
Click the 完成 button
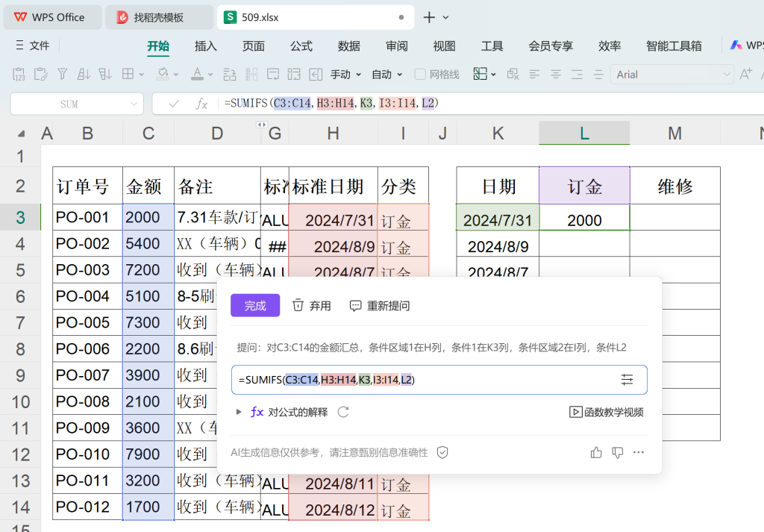coord(255,305)
